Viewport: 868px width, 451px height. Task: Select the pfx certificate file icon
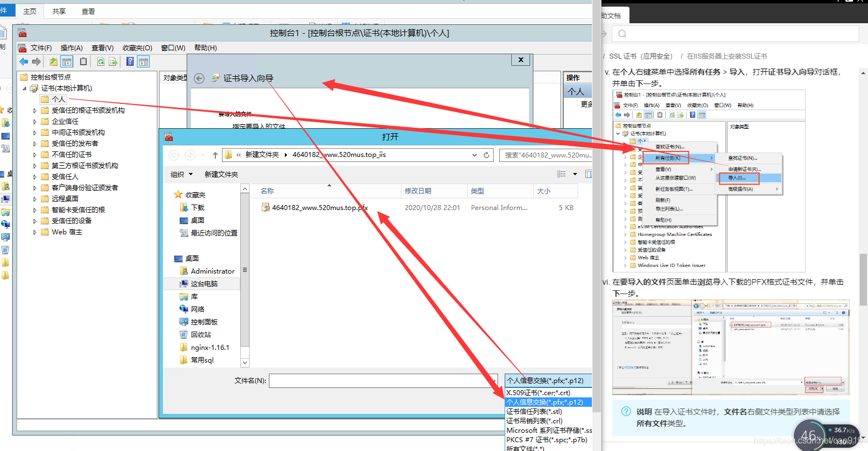266,208
